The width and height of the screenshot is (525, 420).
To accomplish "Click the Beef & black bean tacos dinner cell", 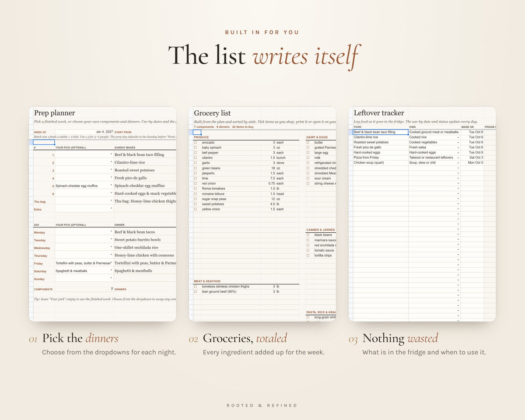I will (x=135, y=232).
